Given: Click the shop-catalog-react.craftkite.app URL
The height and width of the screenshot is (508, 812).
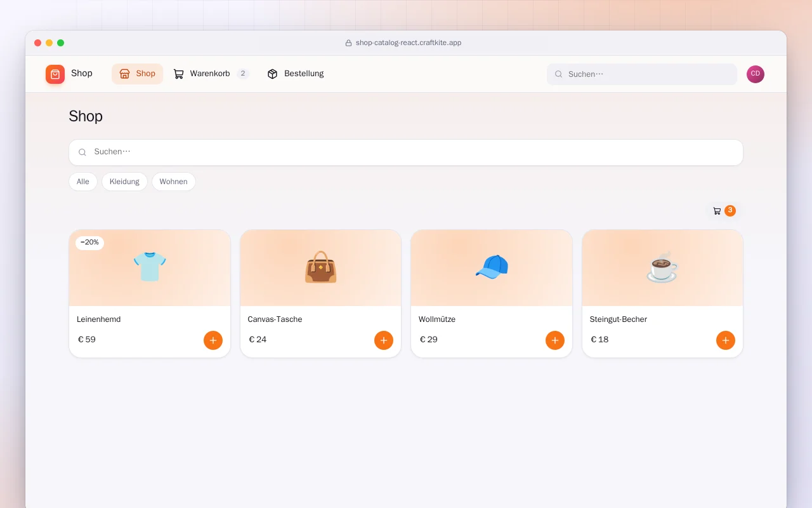Looking at the screenshot, I should pyautogui.click(x=409, y=43).
